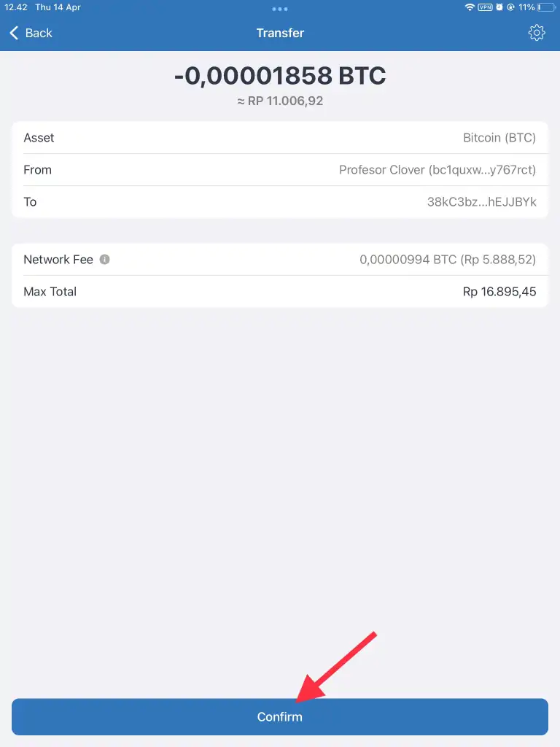The width and height of the screenshot is (560, 747).
Task: Confirm the Bitcoin transfer
Action: 280,716
